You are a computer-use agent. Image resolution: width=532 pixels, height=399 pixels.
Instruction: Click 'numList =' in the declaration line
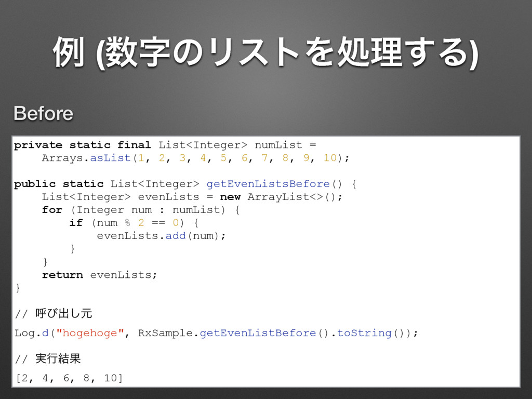(x=285, y=145)
